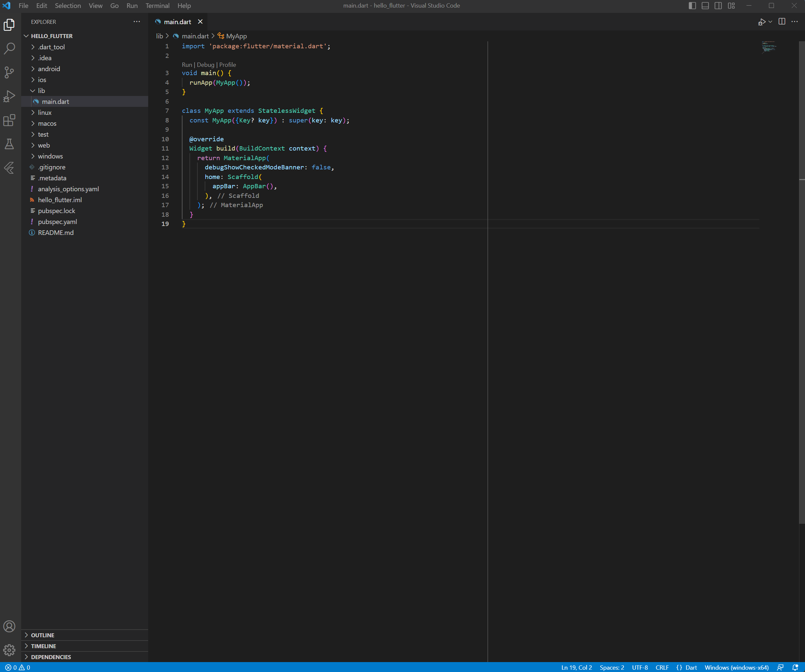Click the feedback icon in status bar
The image size is (805, 672).
coord(780,667)
